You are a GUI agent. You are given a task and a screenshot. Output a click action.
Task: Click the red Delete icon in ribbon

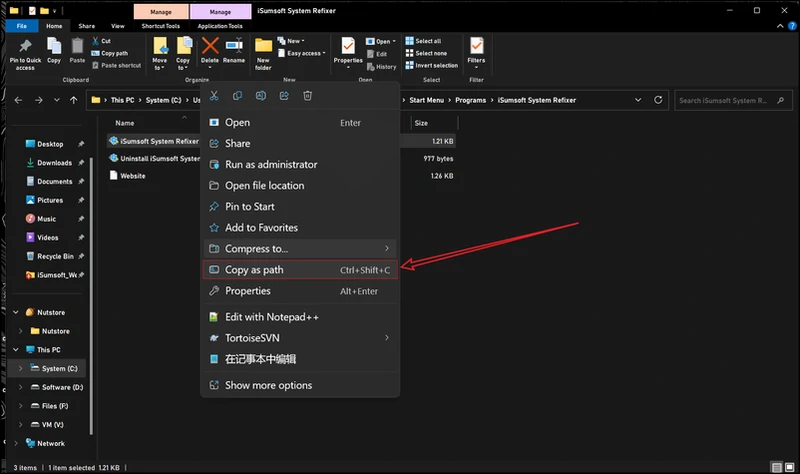[210, 46]
